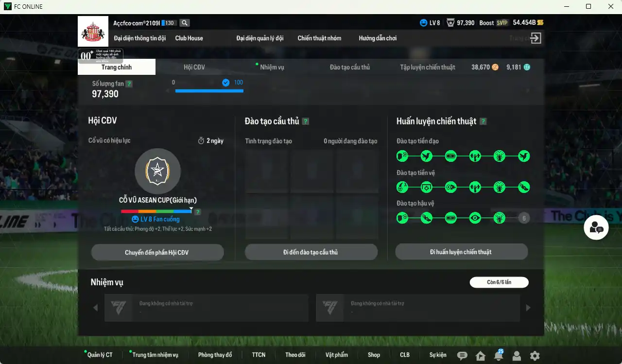Click Đi đến đào tạo cầu thủ button
622x364 pixels.
tap(311, 252)
